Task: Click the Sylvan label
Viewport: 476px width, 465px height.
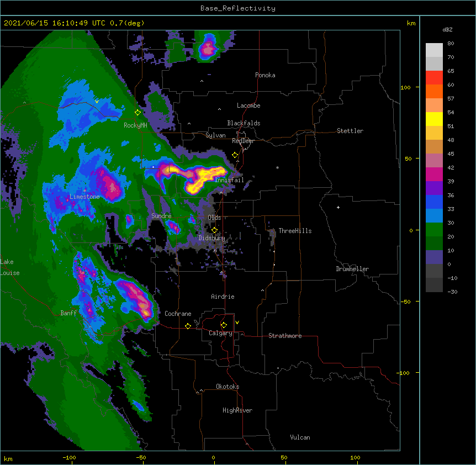Action: (215, 135)
